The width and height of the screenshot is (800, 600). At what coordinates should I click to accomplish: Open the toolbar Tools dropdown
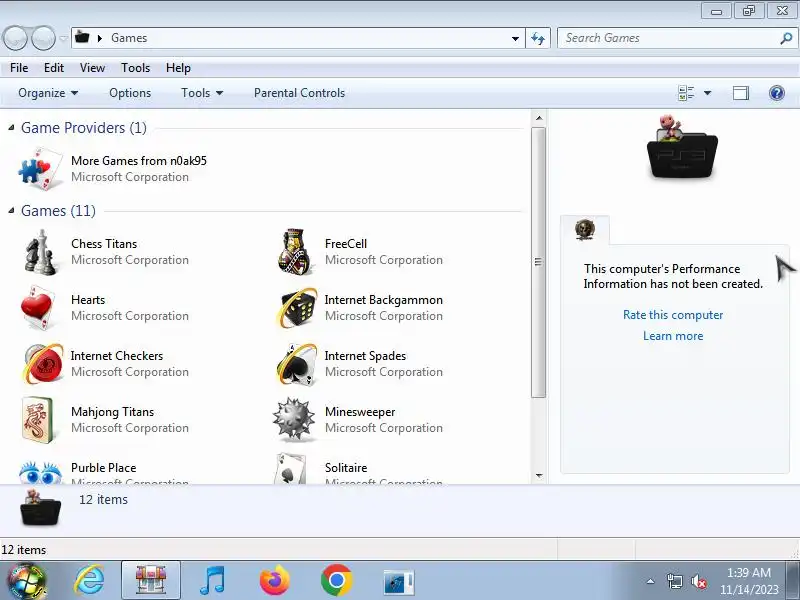click(x=202, y=93)
